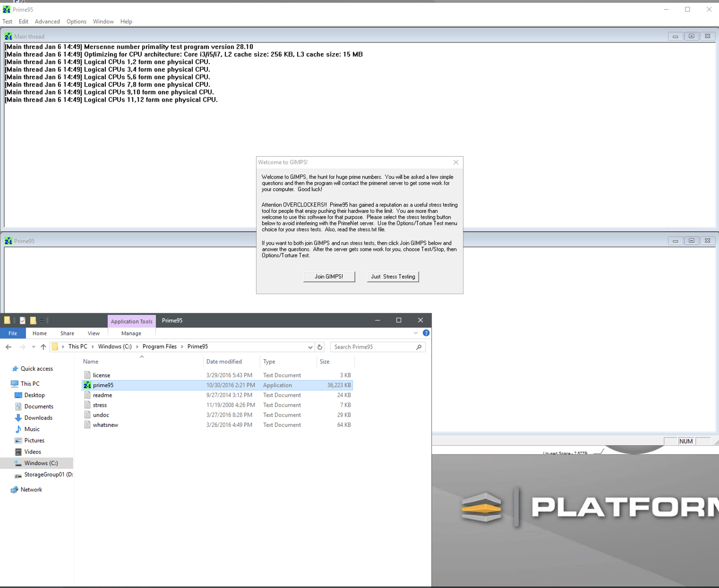Expand the ribbon with chevron
This screenshot has height=588, width=719.
click(x=415, y=333)
